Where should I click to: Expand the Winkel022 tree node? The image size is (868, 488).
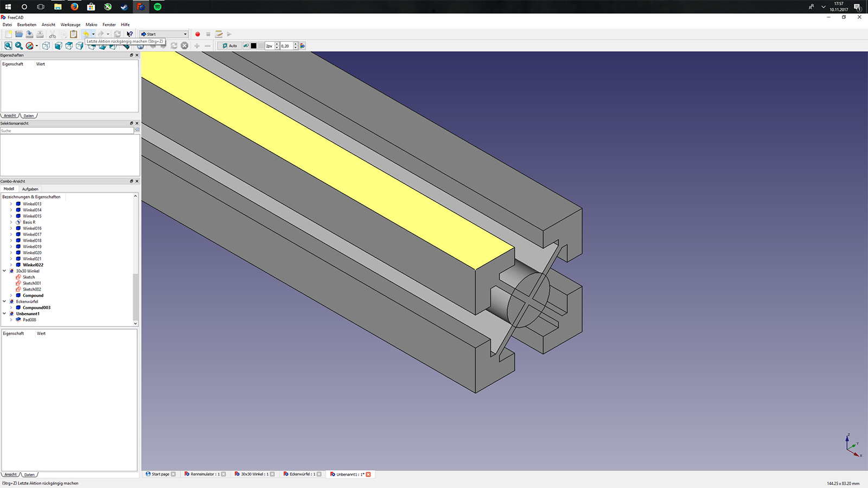click(11, 265)
